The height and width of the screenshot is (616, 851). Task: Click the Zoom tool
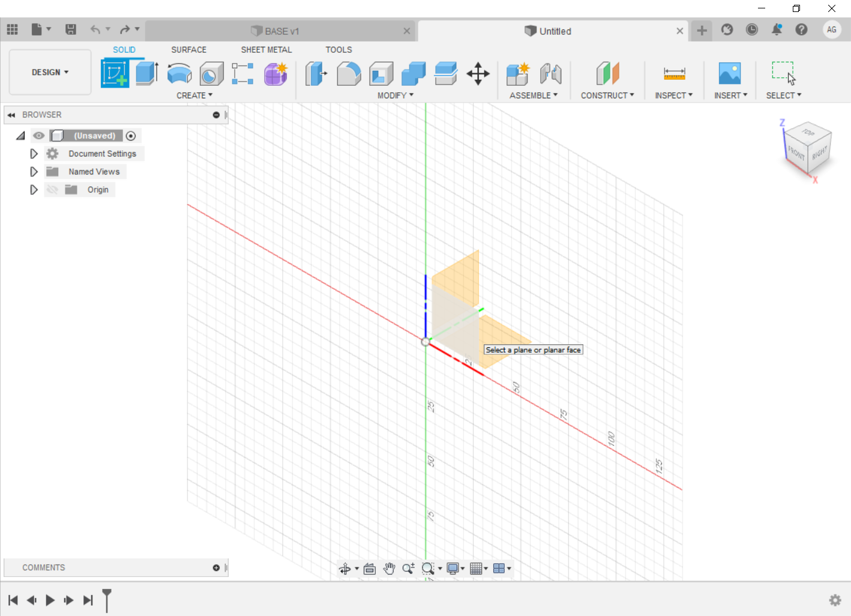tap(408, 569)
